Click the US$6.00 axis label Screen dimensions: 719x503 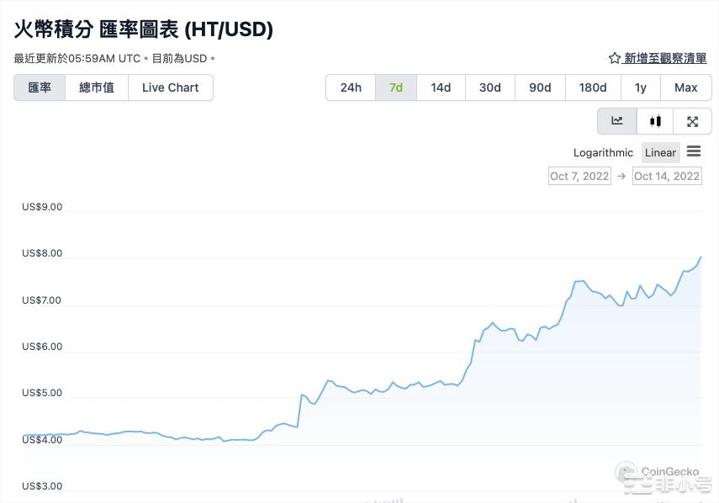coord(42,347)
